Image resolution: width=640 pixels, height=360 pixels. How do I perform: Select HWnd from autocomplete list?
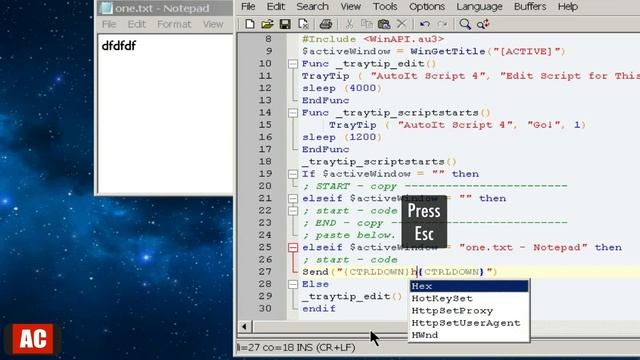[x=469, y=335]
